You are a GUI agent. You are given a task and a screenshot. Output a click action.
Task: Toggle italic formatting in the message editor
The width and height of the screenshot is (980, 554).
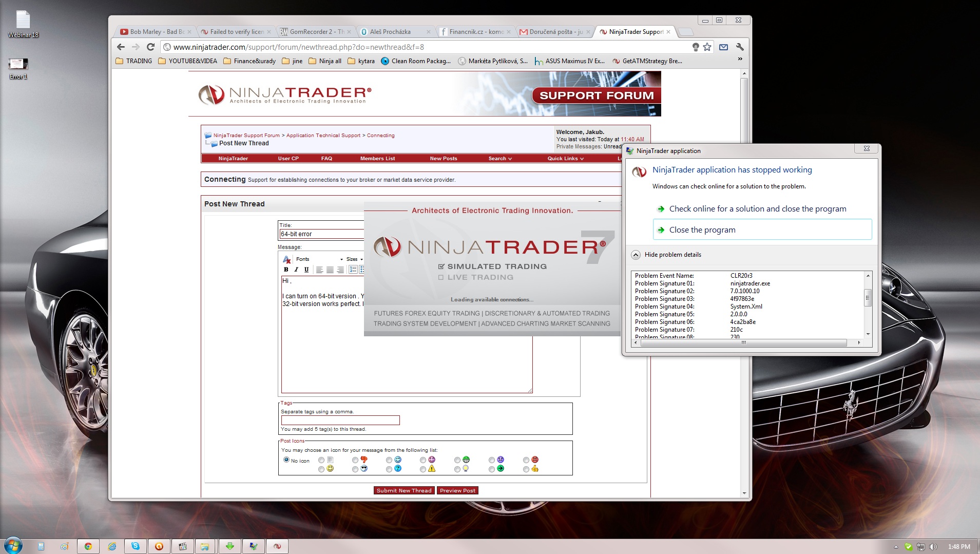(296, 270)
